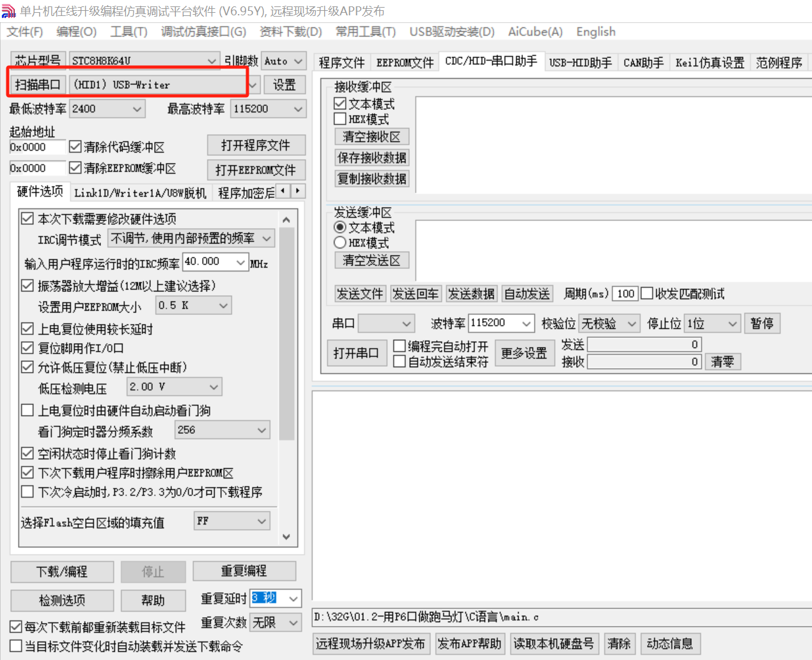Viewport: 812px width, 660px height.
Task: Switch to the USB-HID助手 tab
Action: [x=581, y=63]
